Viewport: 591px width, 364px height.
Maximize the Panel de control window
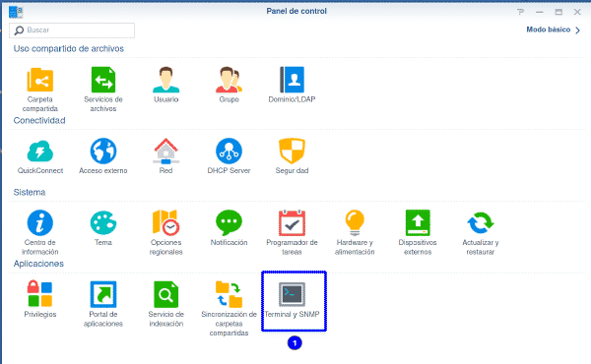558,12
